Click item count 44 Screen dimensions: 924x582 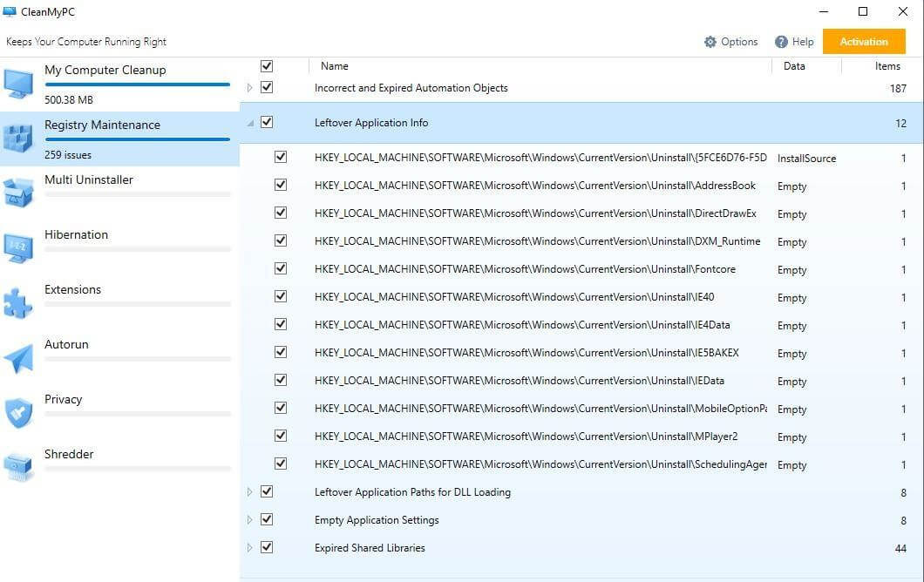[x=900, y=548]
